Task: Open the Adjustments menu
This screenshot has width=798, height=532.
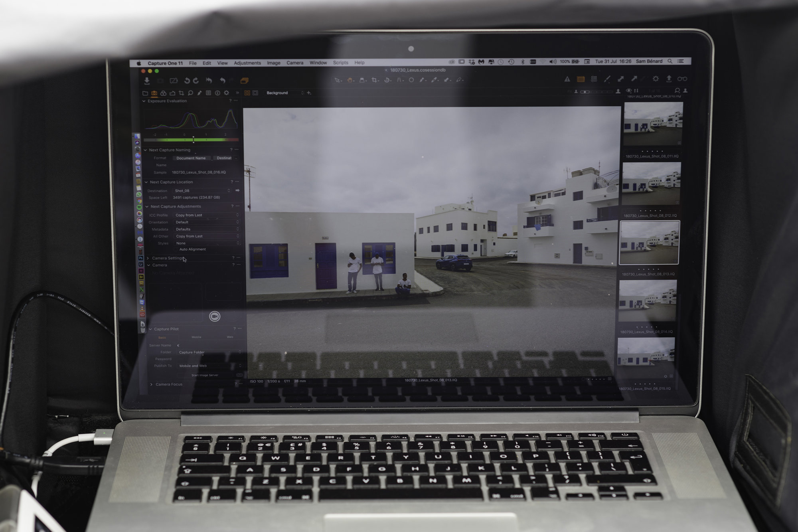Action: click(x=247, y=63)
